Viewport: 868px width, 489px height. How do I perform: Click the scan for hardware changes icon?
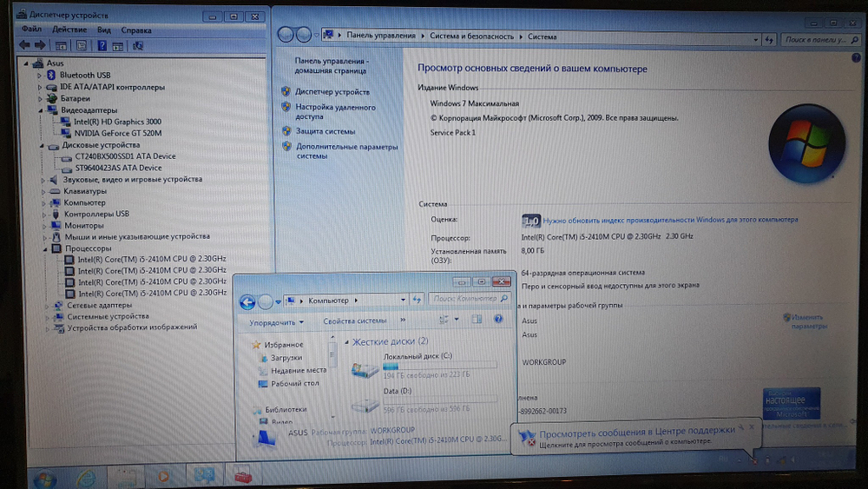point(138,46)
